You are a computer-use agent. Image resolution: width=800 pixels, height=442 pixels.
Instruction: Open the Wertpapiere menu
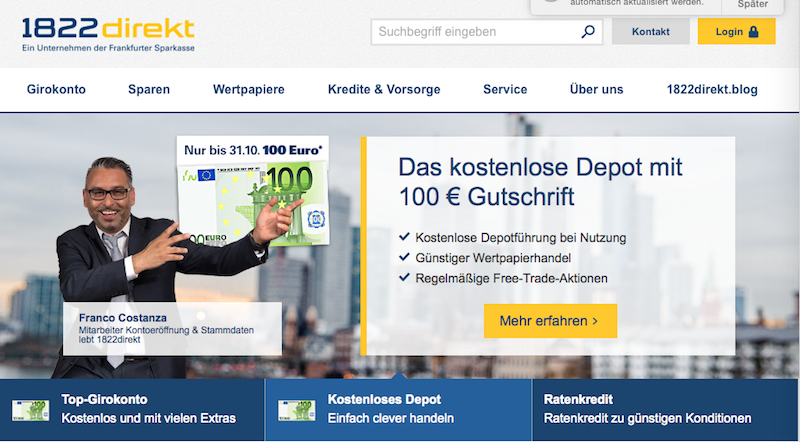[x=248, y=89]
